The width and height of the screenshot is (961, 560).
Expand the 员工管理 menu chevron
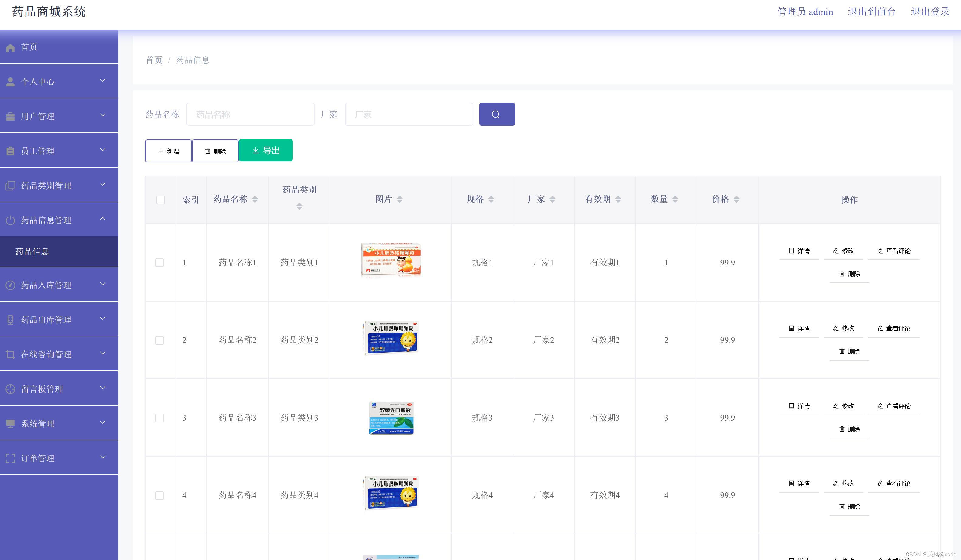[102, 150]
